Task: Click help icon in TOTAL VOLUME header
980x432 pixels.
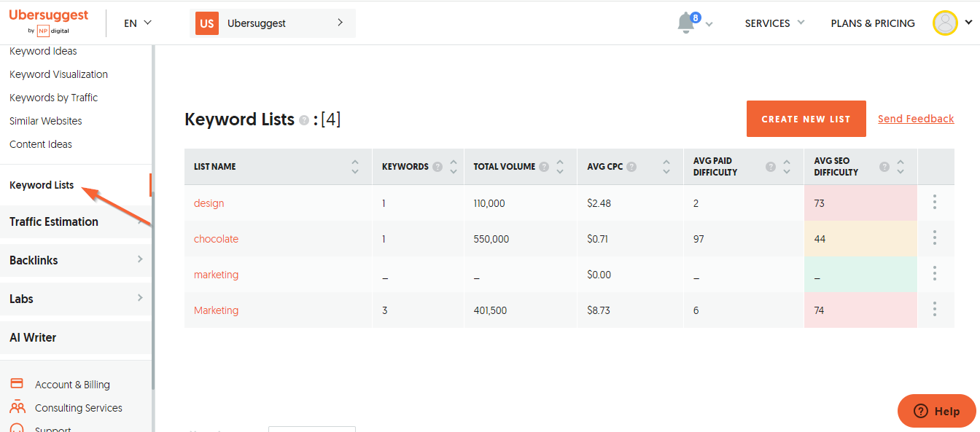Action: pos(543,167)
